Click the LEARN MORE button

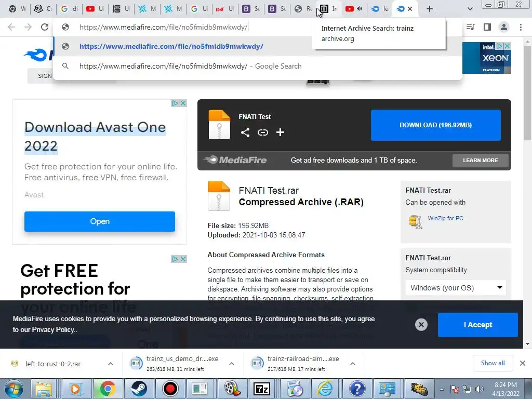coord(481,160)
